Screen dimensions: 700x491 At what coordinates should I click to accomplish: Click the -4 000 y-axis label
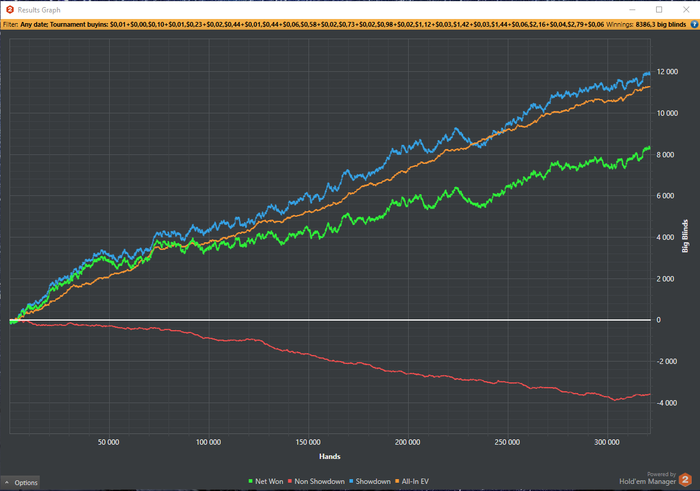tap(666, 403)
